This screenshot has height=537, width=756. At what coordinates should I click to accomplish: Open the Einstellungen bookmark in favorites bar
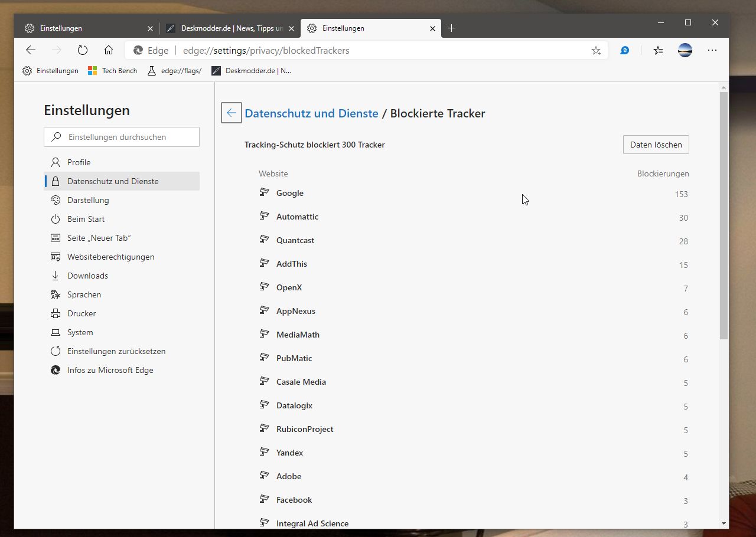(50, 71)
